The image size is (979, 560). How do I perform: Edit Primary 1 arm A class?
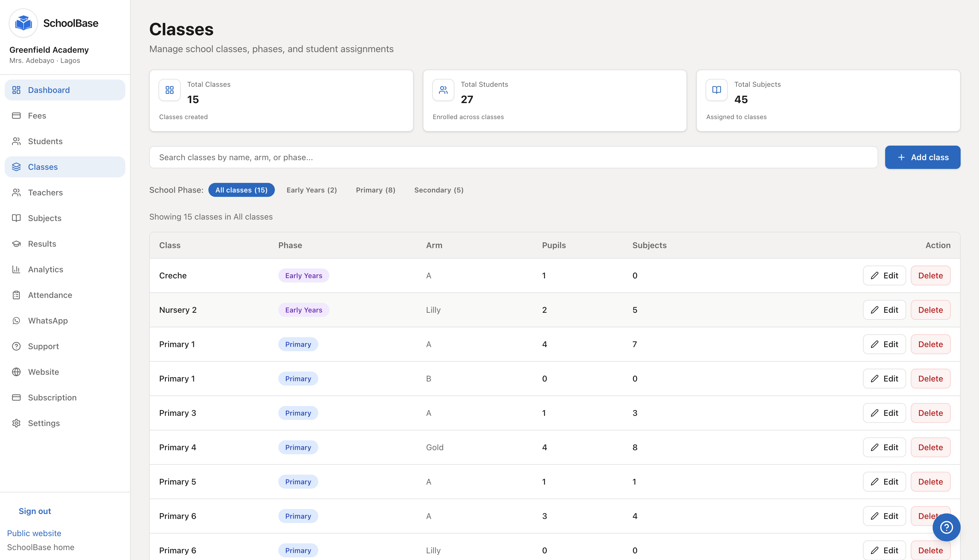884,344
